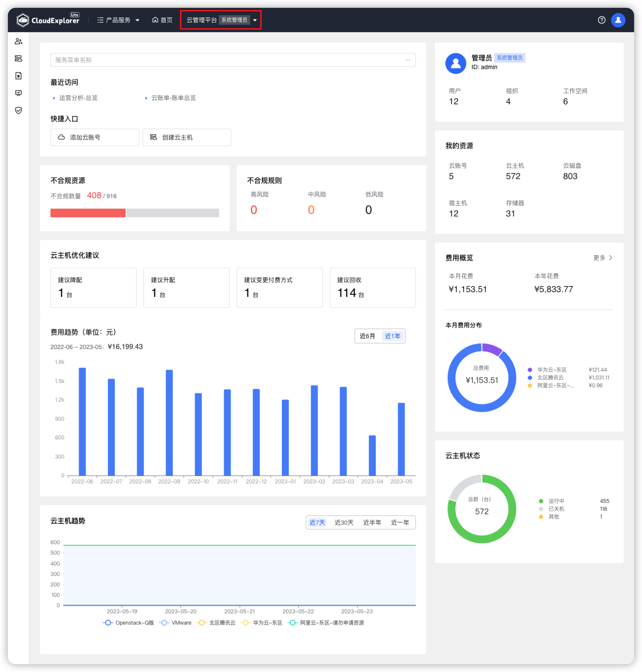The height and width of the screenshot is (672, 642).
Task: Click the 本月花费 amount ¥1,153.51
Action: [467, 289]
